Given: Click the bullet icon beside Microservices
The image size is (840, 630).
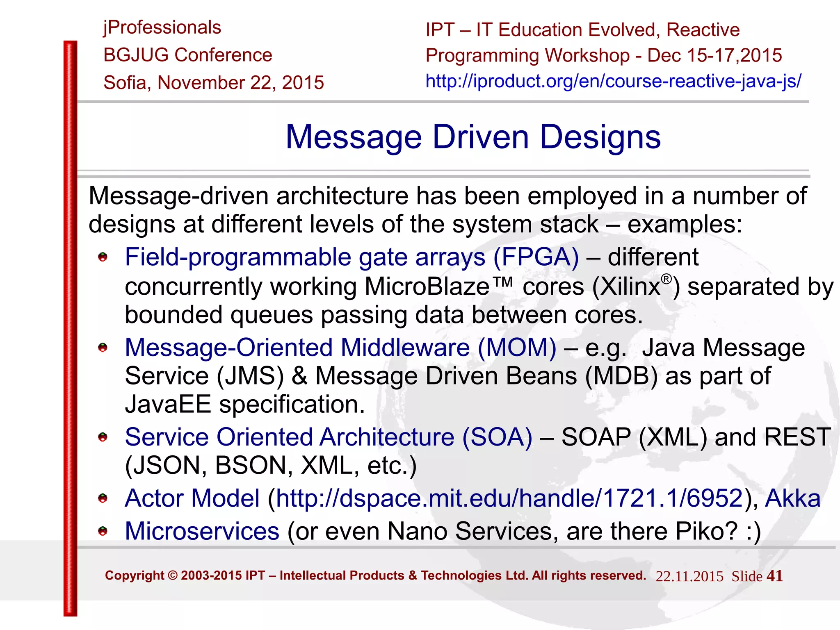Looking at the screenshot, I should (103, 531).
